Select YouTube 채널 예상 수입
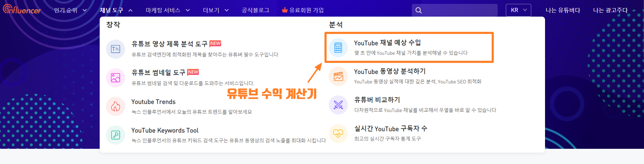 click(x=387, y=43)
